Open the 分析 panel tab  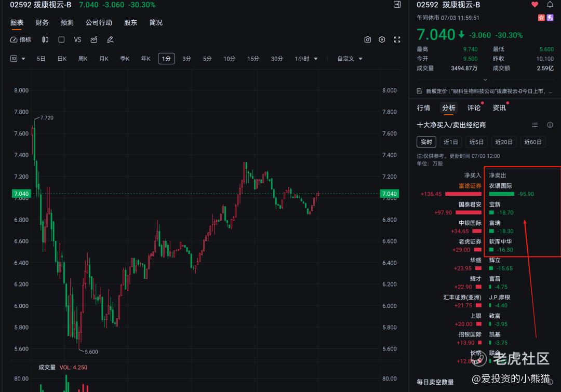449,107
